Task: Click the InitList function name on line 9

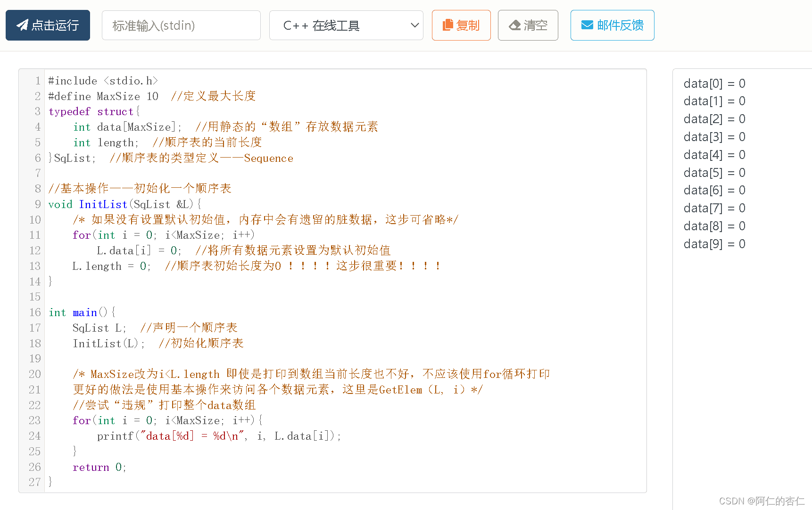Action: (103, 204)
